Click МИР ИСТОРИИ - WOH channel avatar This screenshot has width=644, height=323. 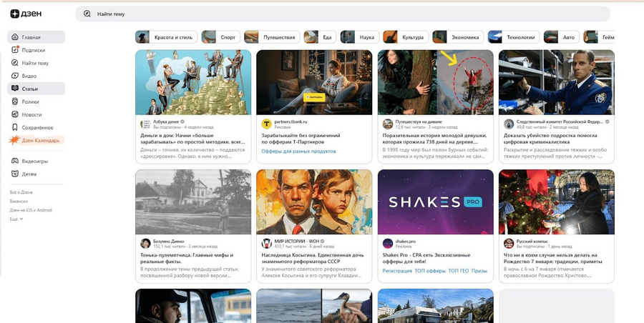click(x=267, y=244)
